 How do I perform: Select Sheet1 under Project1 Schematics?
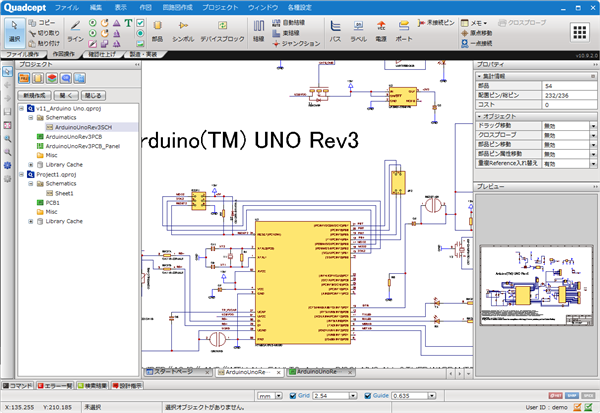pyautogui.click(x=64, y=193)
